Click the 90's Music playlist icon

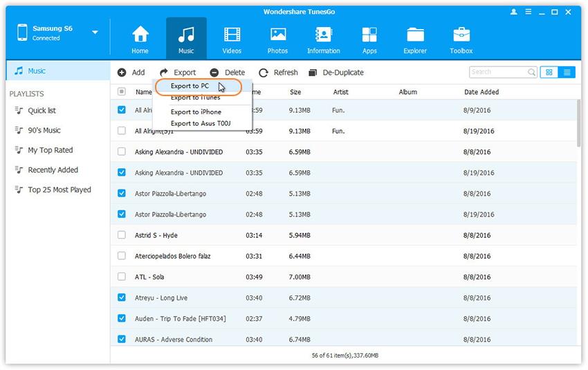[x=19, y=130]
